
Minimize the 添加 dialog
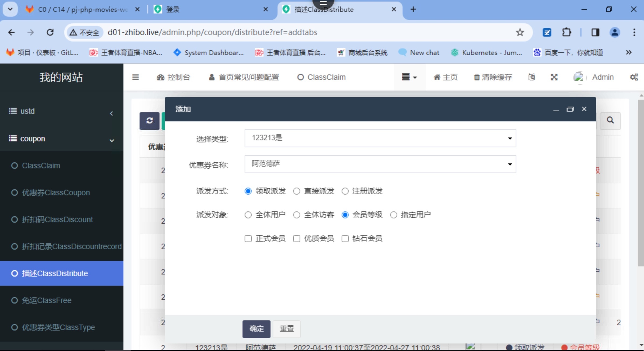tap(556, 109)
